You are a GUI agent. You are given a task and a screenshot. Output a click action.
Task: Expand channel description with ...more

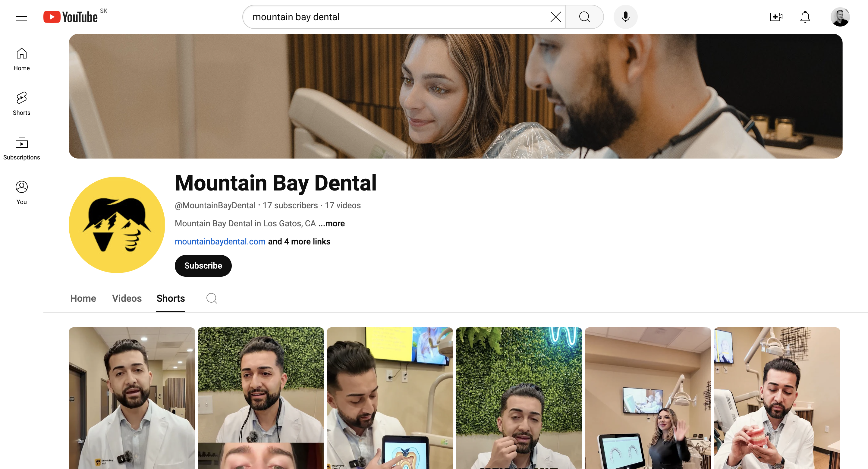pos(332,223)
